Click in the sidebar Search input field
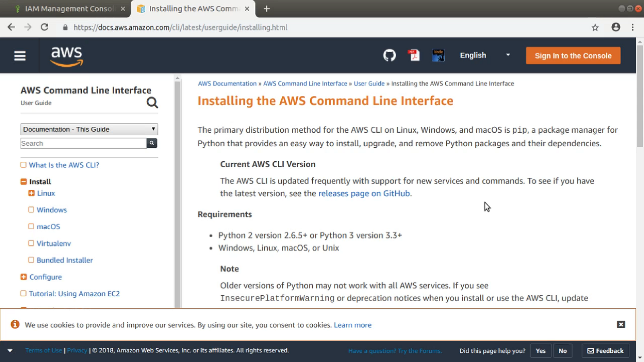 83,143
